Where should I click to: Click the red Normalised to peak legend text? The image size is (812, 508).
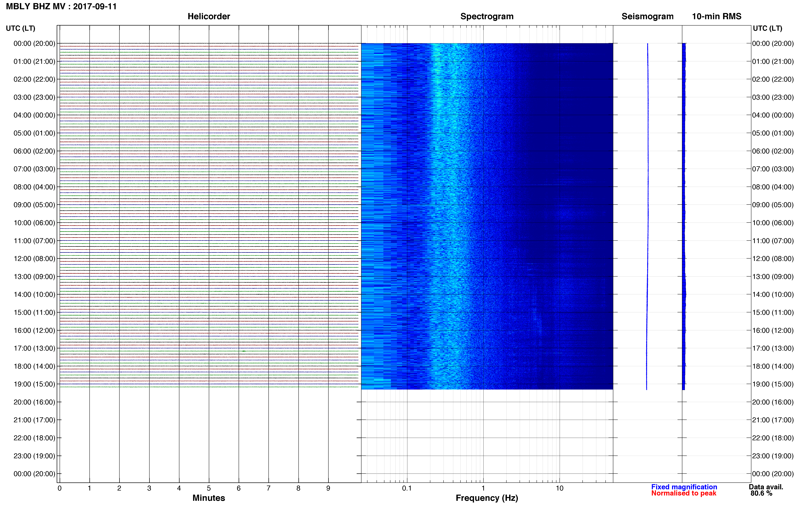tap(684, 493)
